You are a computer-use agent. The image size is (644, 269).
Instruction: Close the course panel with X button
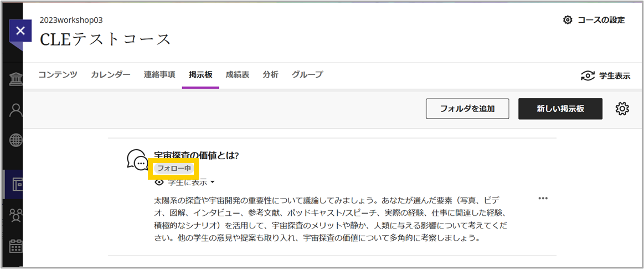(x=20, y=31)
